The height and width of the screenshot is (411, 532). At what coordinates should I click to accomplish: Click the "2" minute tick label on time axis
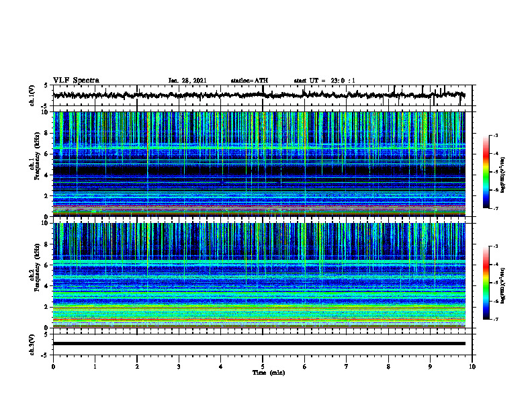pos(137,367)
